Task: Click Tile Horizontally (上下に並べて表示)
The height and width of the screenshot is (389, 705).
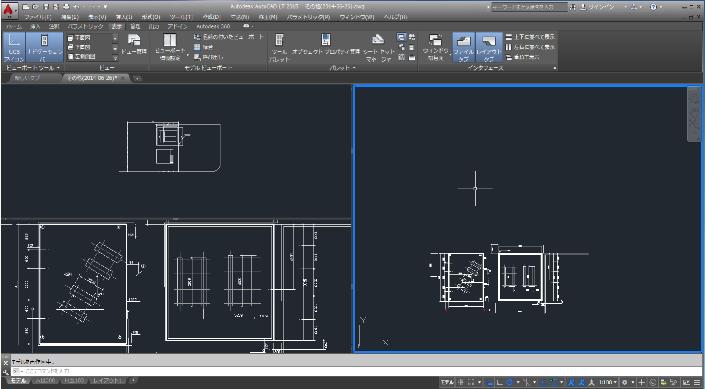Action: (x=530, y=37)
